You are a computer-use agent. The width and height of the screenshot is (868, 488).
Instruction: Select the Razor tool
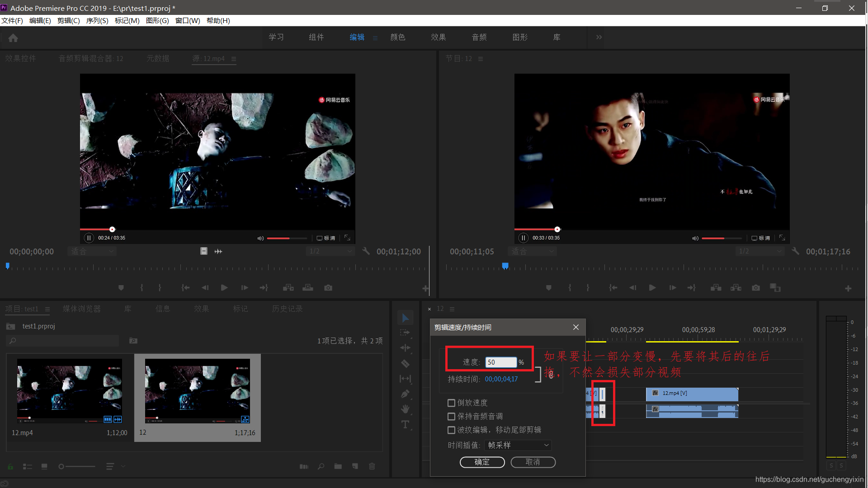tap(405, 363)
